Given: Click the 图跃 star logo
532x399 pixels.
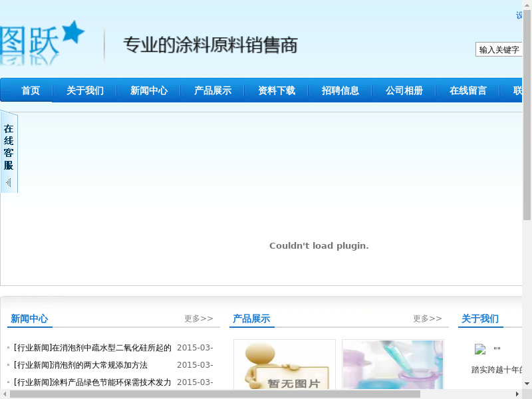Looking at the screenshot, I should (x=42, y=43).
